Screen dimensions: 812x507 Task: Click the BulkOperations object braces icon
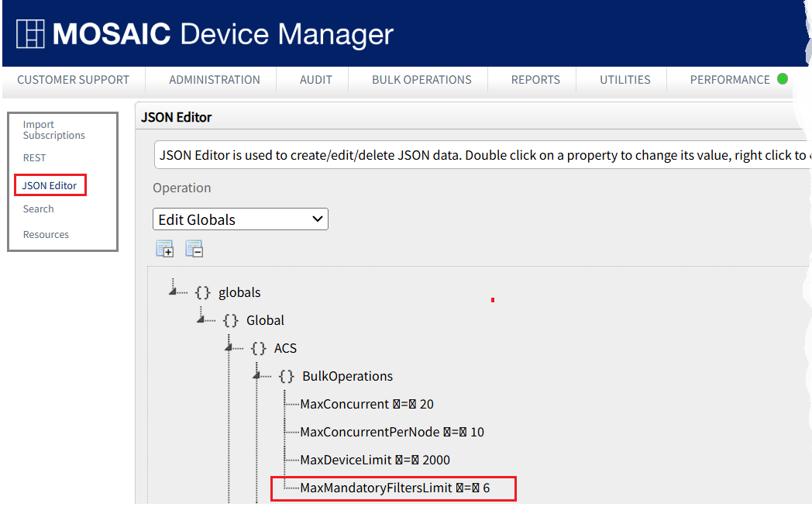point(287,376)
